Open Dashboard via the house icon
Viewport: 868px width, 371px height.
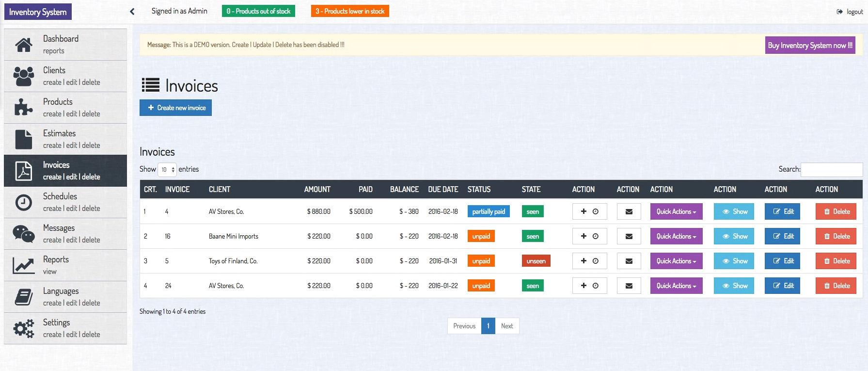(23, 45)
